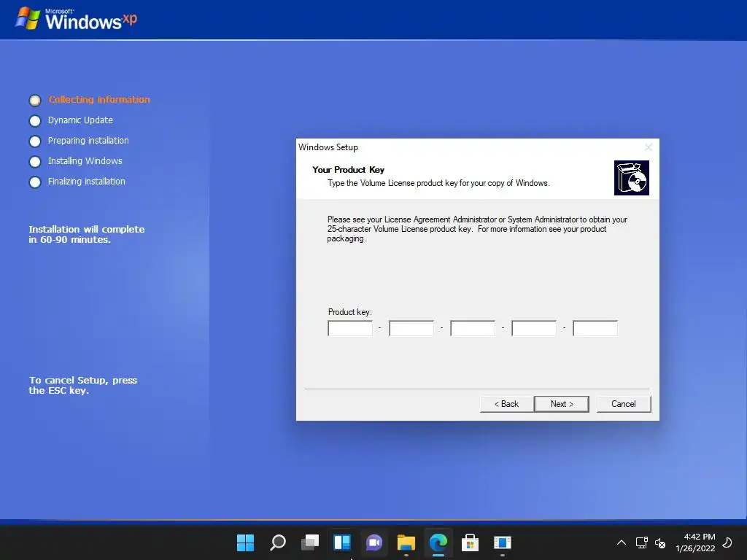The height and width of the screenshot is (560, 747).
Task: Click the focus assist moon icon
Action: (x=727, y=542)
